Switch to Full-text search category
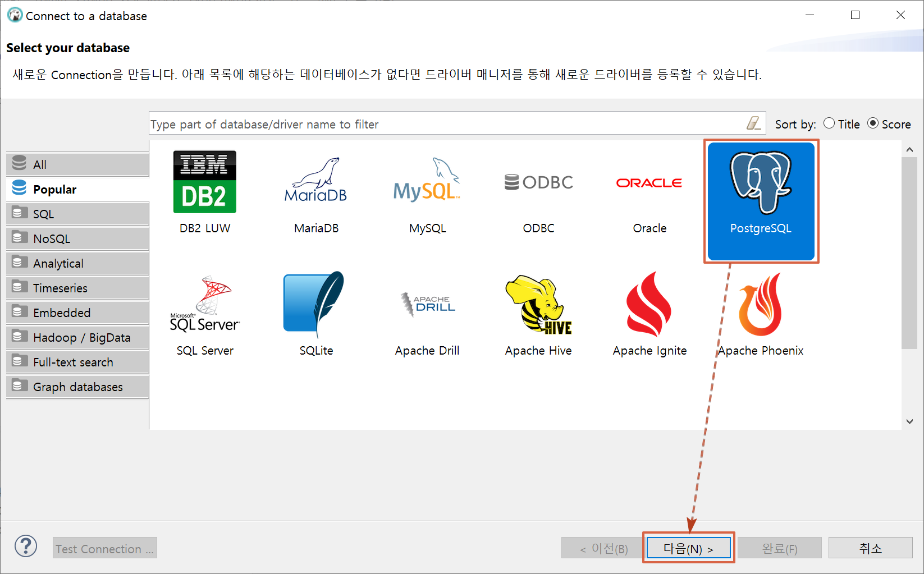 click(77, 362)
